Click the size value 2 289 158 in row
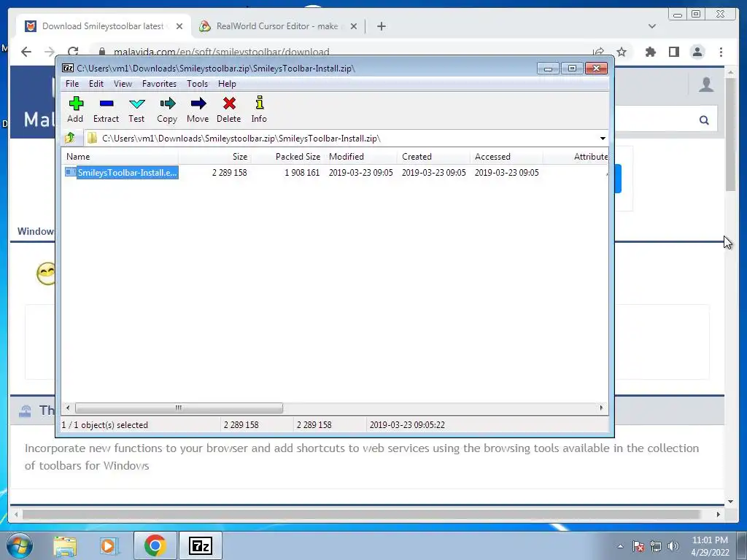 click(x=229, y=172)
